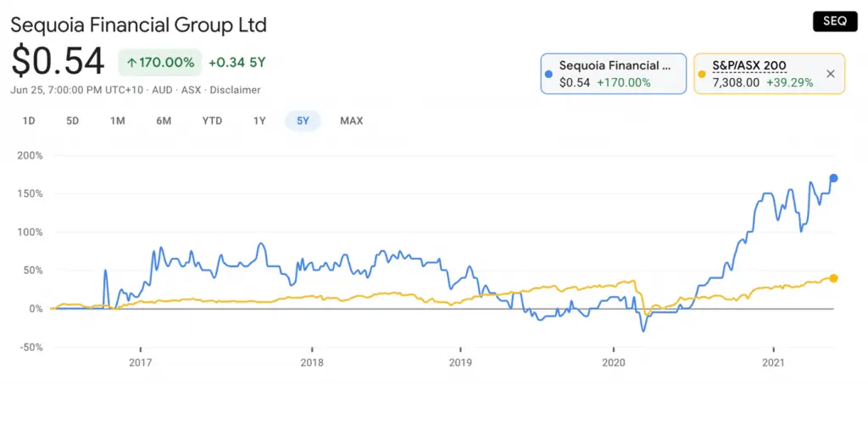
Task: Click the 7,308.00 index value
Action: click(x=736, y=82)
